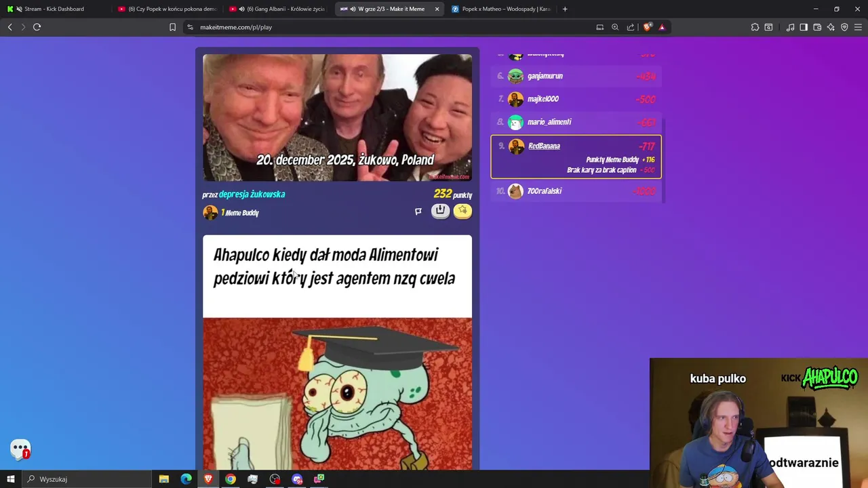Switch to Popek x Matheo Wodospady tab
The image size is (868, 488).
click(x=501, y=9)
